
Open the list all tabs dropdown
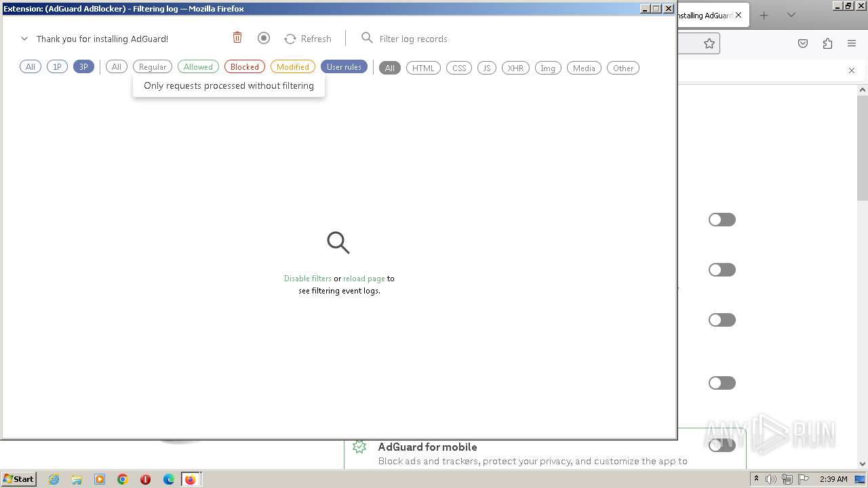791,15
